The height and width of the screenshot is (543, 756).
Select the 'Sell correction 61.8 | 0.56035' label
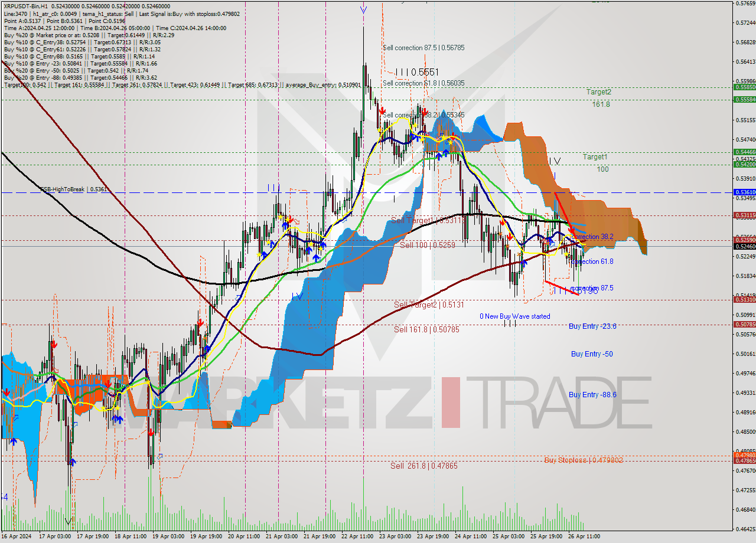click(423, 83)
